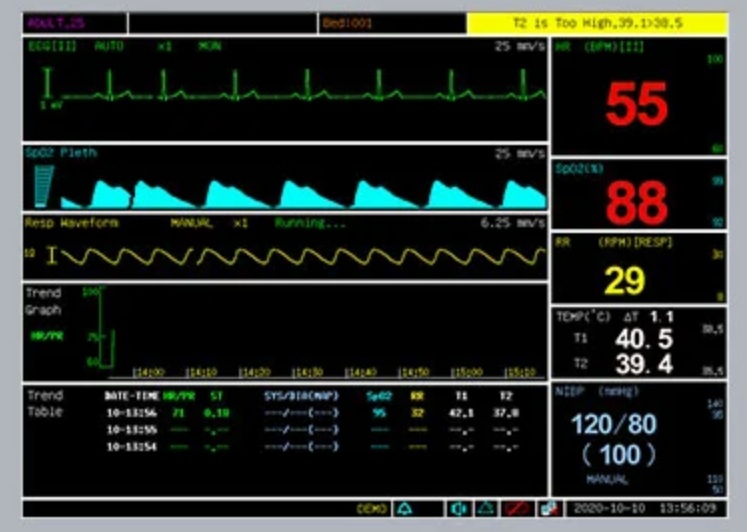Click the NIBP (mmHg) panel label
Viewport: 747px width, 532px height.
[597, 391]
